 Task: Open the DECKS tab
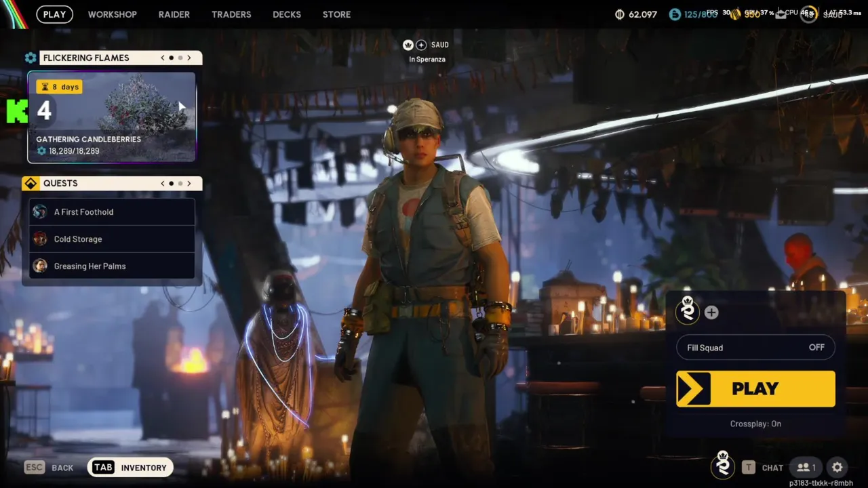coord(287,14)
